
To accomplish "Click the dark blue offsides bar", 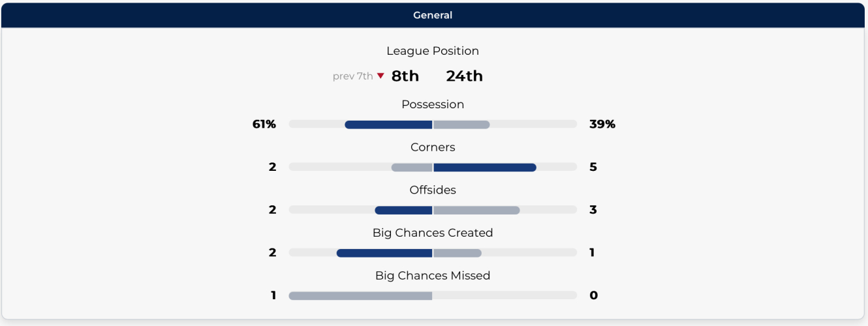I will (x=403, y=211).
